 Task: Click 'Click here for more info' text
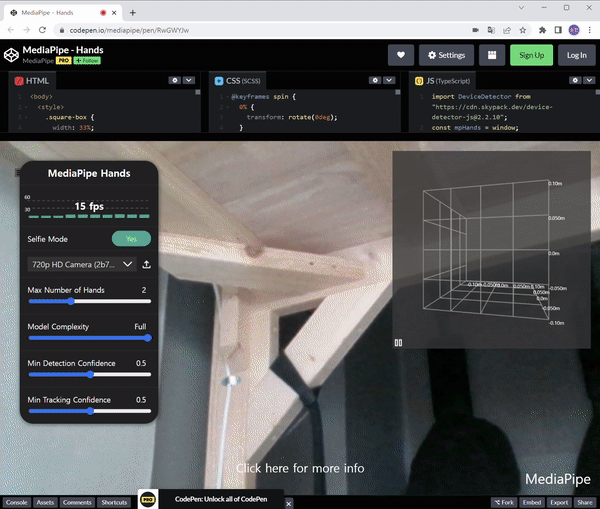pyautogui.click(x=300, y=468)
